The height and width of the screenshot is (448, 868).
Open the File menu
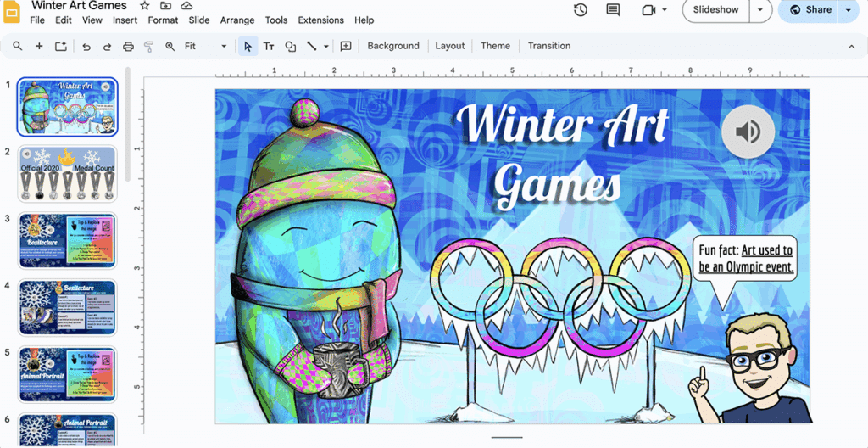[37, 20]
